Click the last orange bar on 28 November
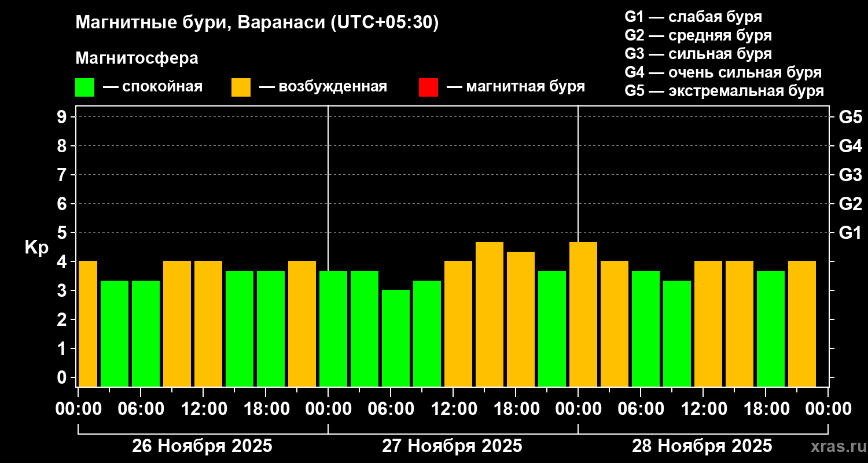 pyautogui.click(x=802, y=324)
